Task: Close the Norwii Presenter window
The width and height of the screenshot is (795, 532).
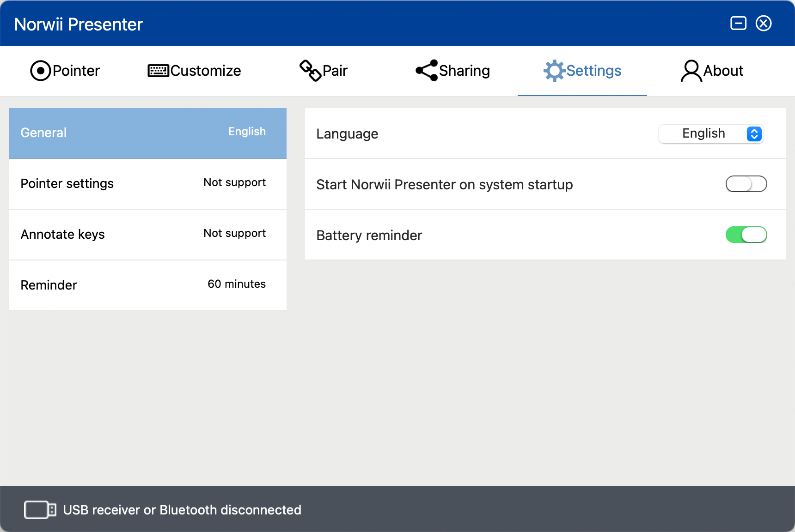Action: (x=764, y=23)
